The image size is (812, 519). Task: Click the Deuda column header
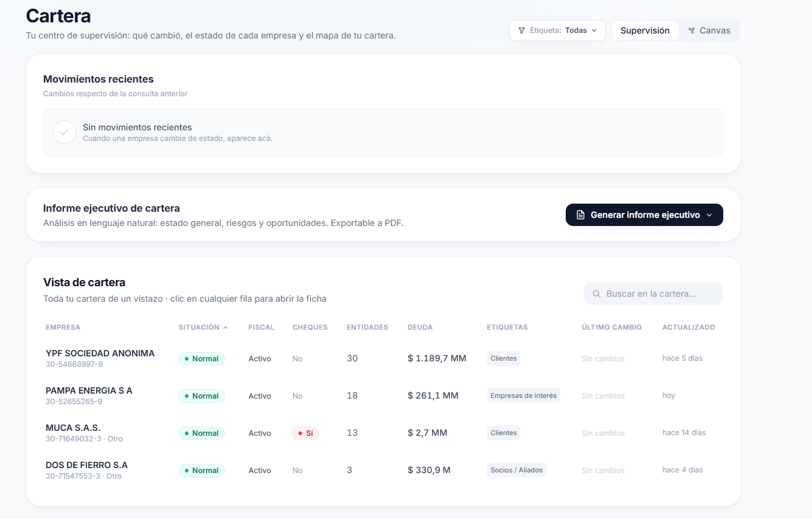(x=420, y=327)
